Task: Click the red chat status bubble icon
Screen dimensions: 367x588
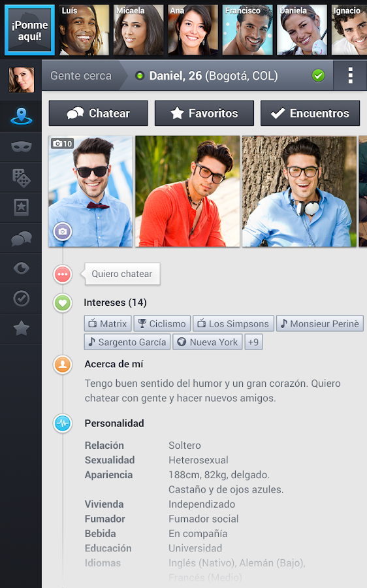Action: click(x=63, y=274)
